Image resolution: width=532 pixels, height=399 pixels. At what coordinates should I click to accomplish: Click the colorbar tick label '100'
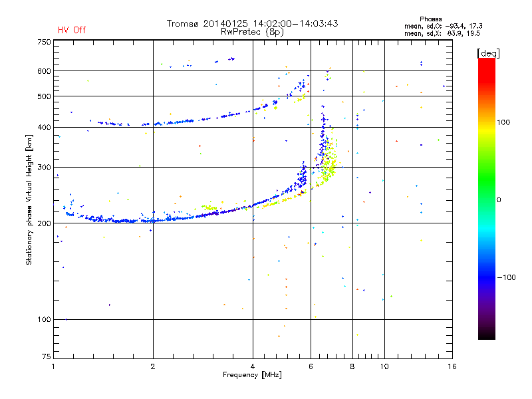tap(503, 122)
